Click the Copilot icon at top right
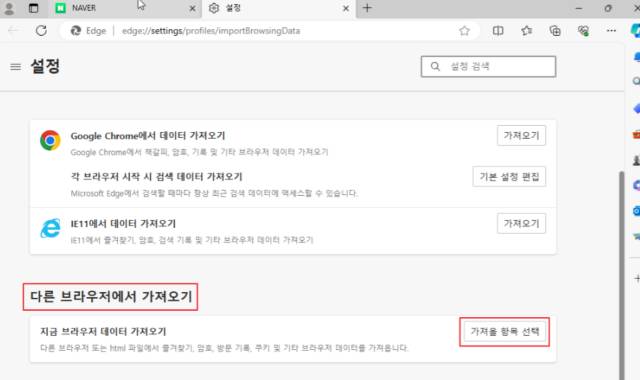Image resolution: width=640 pixels, height=380 pixels. 635,31
